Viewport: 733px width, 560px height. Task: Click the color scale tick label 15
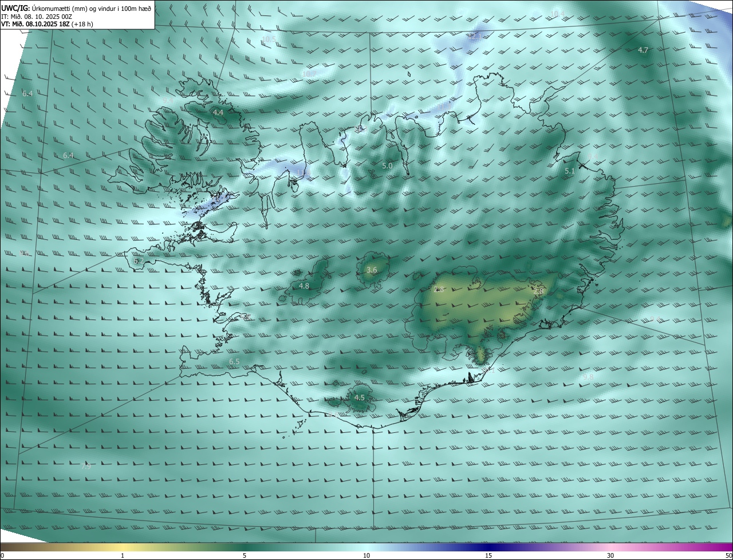tap(488, 555)
